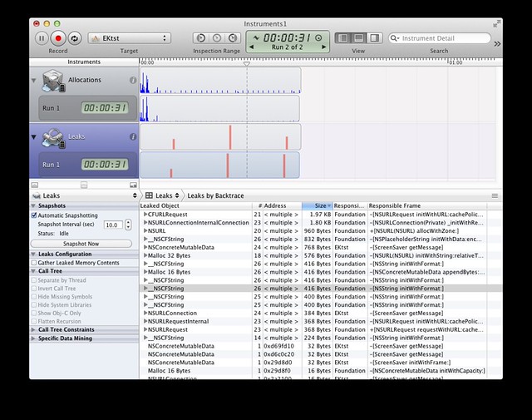Select Leaks by Backtrace breadcrumb

point(215,195)
